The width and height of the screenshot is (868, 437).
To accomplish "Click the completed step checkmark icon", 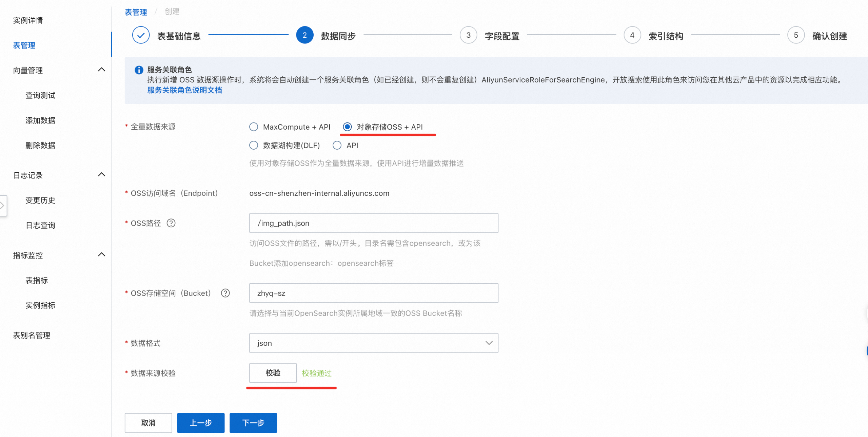I will click(x=141, y=35).
